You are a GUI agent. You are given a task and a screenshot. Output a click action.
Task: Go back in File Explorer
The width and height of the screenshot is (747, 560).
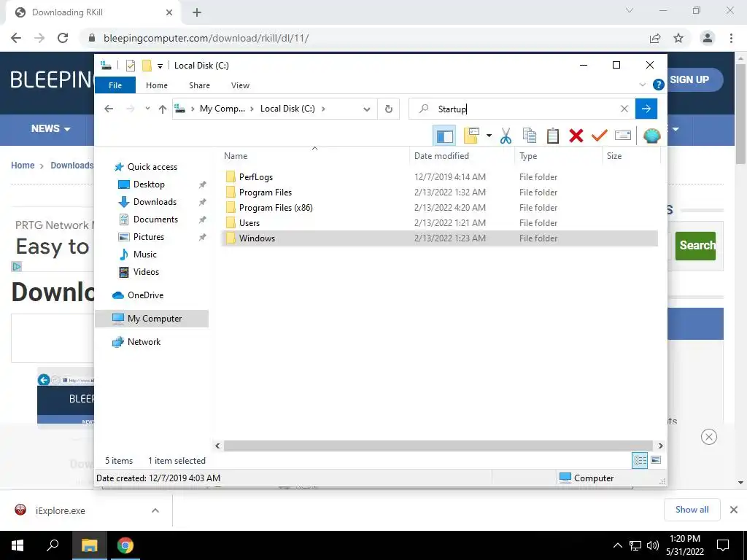coord(109,109)
